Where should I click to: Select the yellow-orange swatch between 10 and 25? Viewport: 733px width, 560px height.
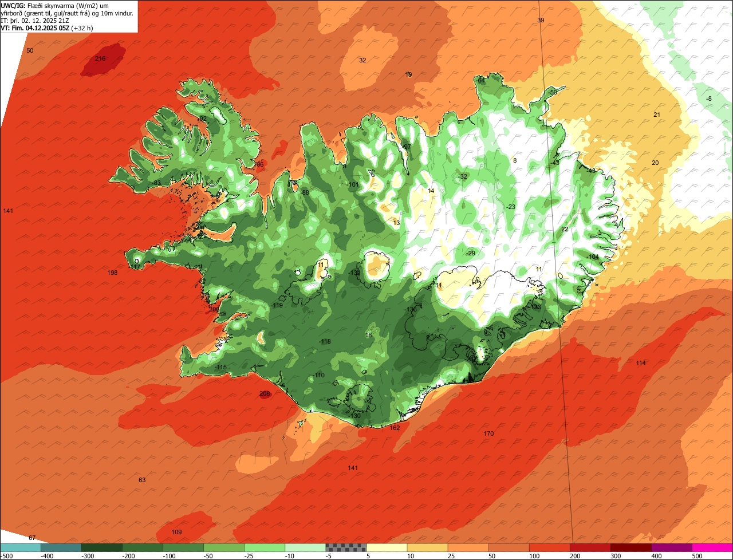coord(427,547)
